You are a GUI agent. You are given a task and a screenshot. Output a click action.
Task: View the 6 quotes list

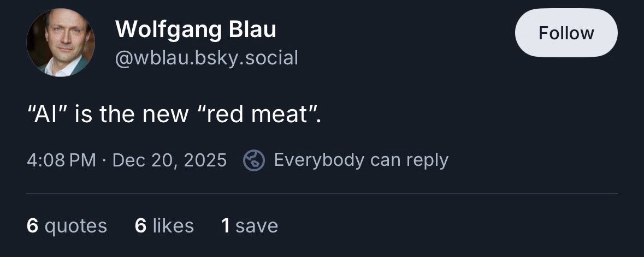(x=67, y=225)
